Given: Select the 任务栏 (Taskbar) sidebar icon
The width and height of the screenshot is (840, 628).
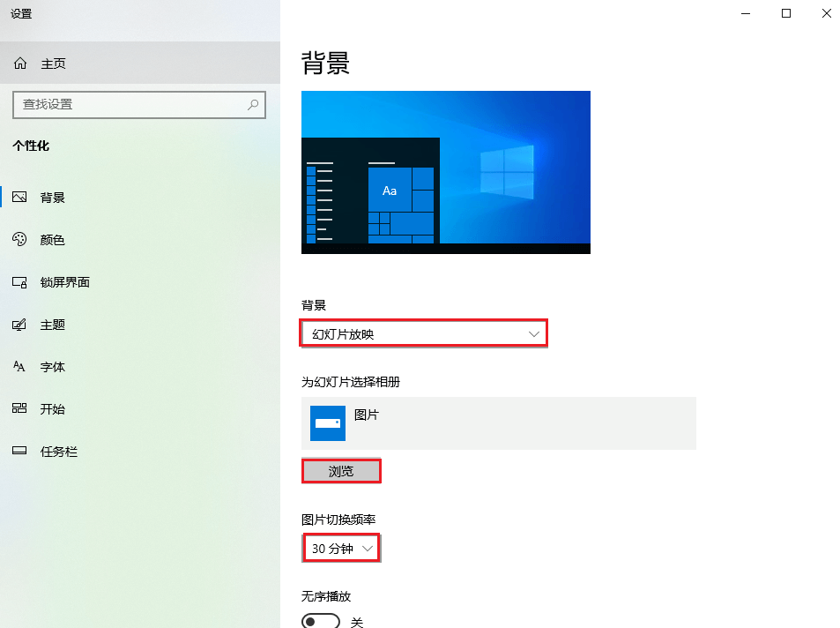Looking at the screenshot, I should pyautogui.click(x=19, y=452).
